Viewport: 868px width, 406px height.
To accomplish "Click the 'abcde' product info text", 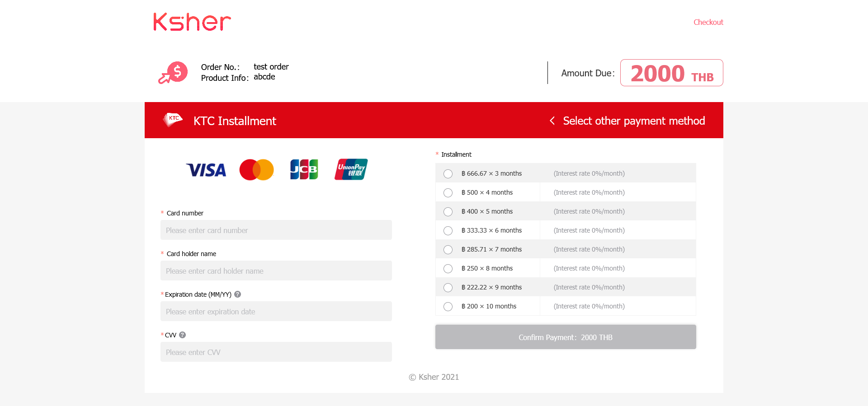I will click(x=264, y=77).
